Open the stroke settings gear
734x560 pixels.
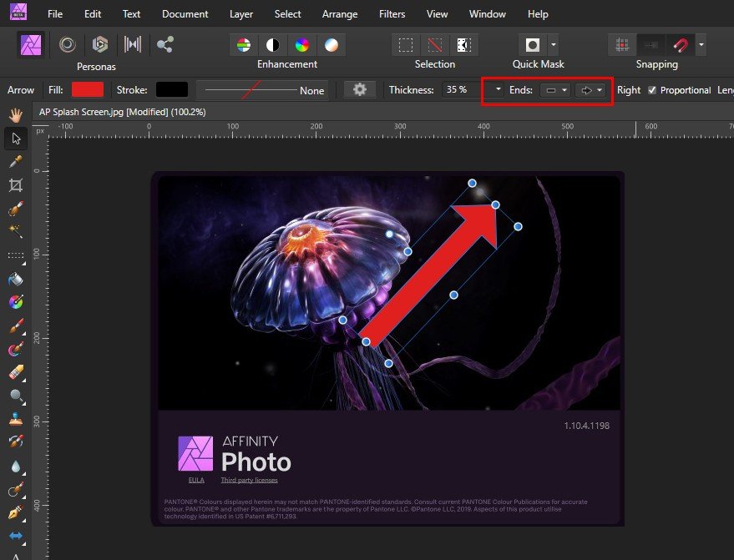[360, 89]
